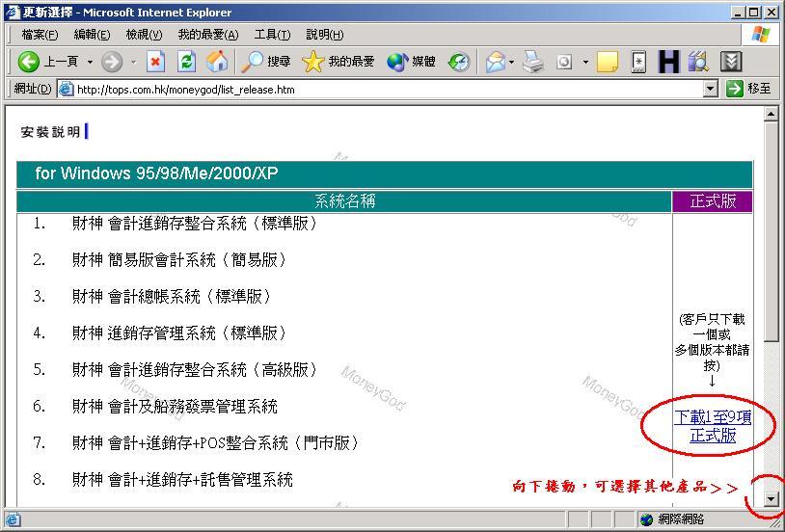Click the 系統名稱 column header
This screenshot has width=785, height=532.
click(344, 201)
